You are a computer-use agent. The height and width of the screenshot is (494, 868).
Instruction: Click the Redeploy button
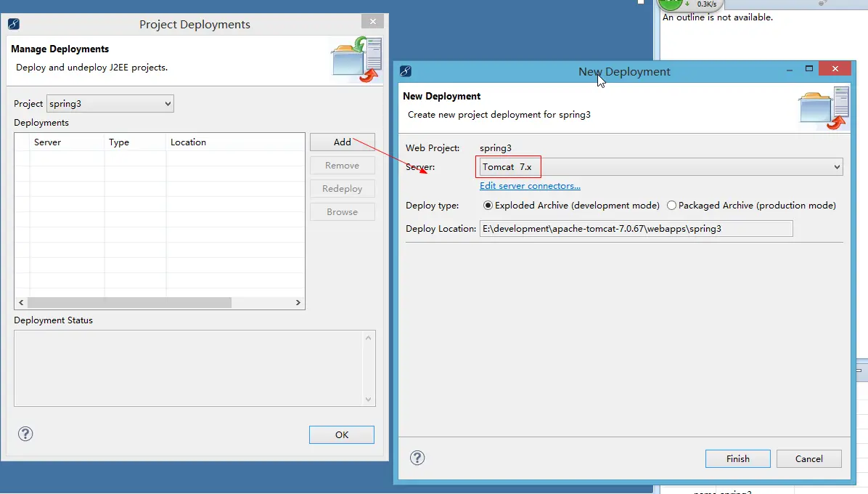pyautogui.click(x=342, y=189)
